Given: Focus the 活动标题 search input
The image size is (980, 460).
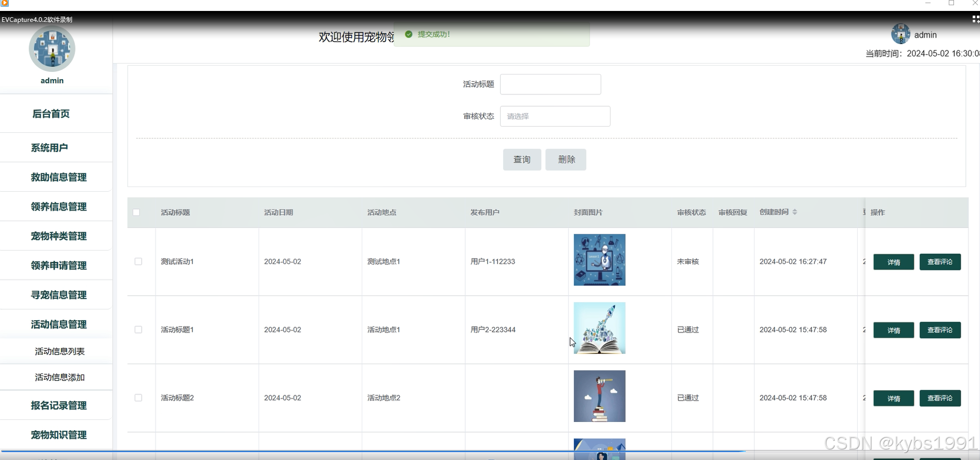Looking at the screenshot, I should 551,84.
